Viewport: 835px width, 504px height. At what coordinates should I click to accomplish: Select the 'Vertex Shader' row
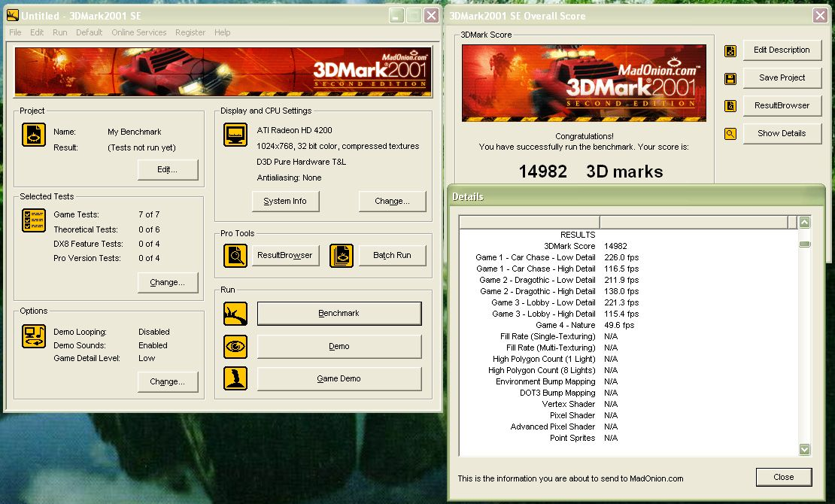click(x=628, y=404)
